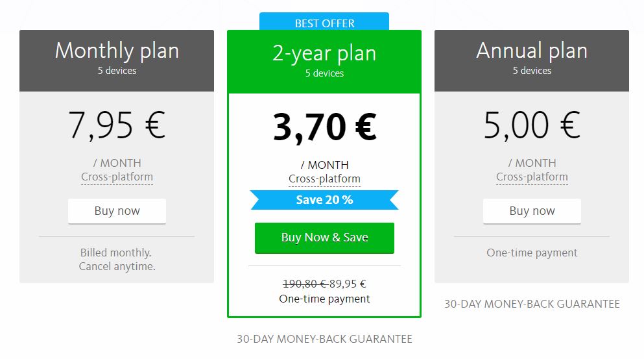Viewport: 644px width, 359px height.
Task: Click the 5,00 € annual price
Action: pyautogui.click(x=532, y=125)
